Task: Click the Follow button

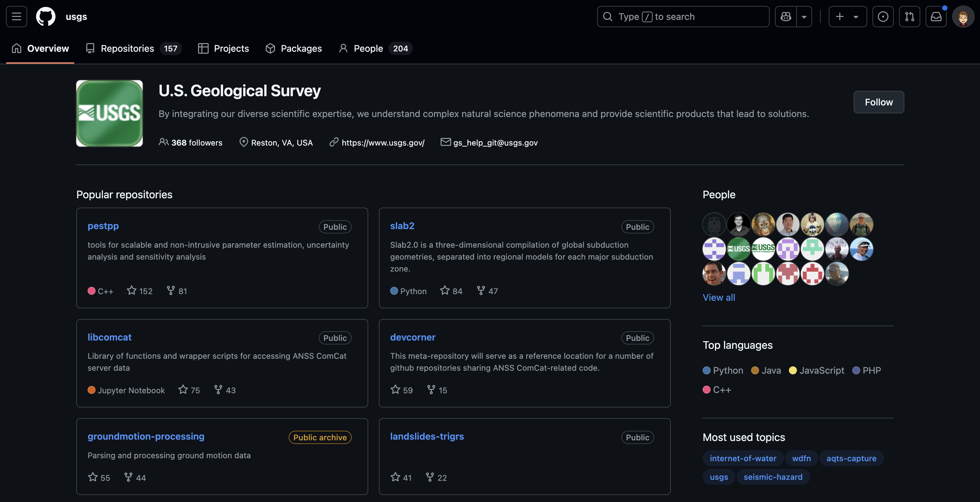Action: click(878, 102)
